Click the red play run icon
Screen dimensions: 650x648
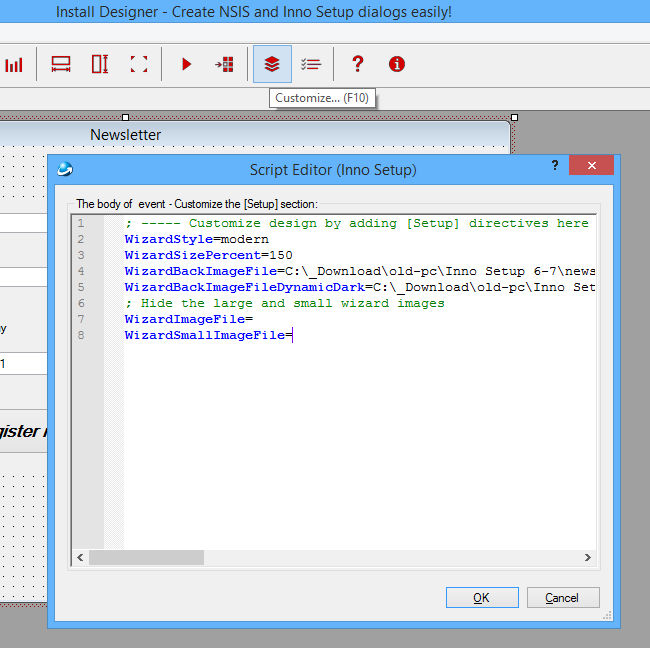click(187, 64)
